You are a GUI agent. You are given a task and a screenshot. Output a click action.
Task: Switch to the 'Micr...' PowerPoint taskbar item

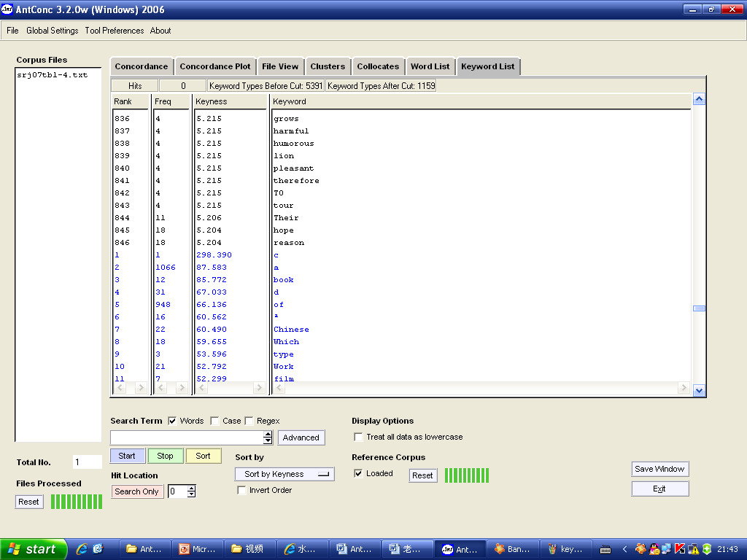pyautogui.click(x=197, y=549)
